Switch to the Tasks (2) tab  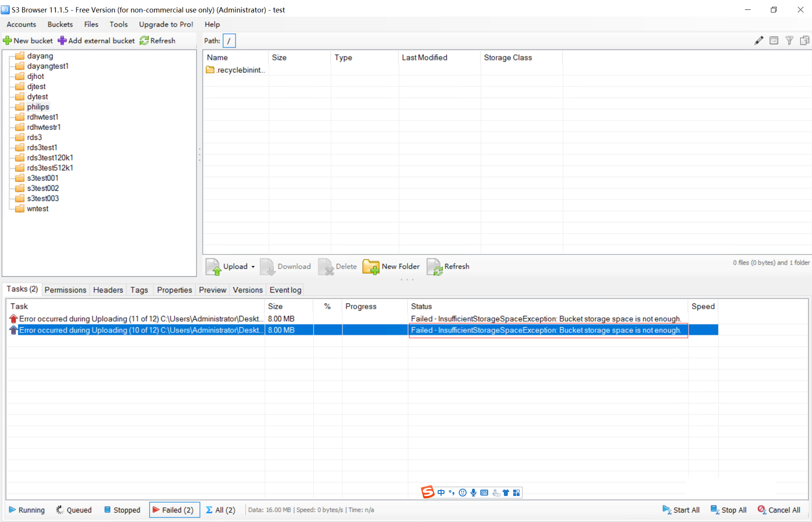click(22, 289)
